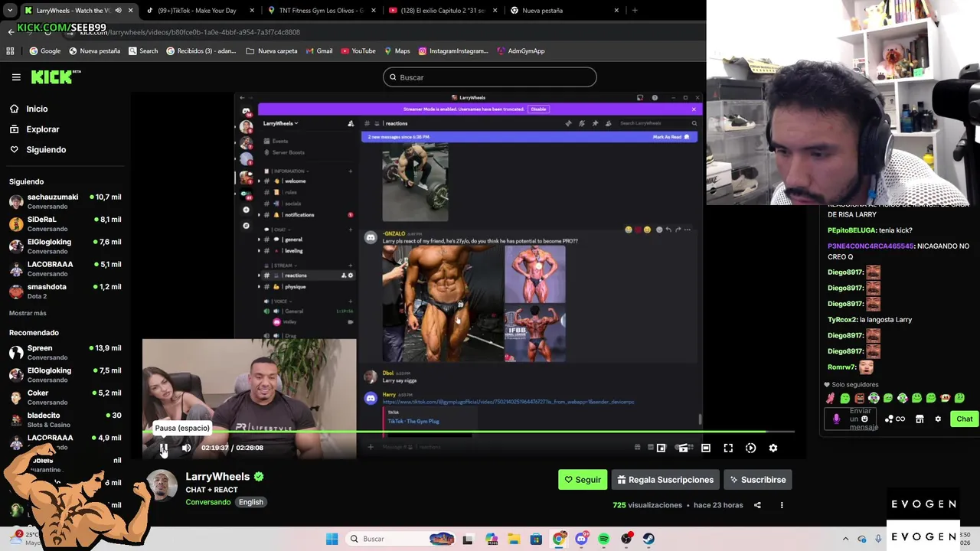This screenshot has width=980, height=551.
Task: Select the pink praying hands chat emote
Action: [x=831, y=398]
